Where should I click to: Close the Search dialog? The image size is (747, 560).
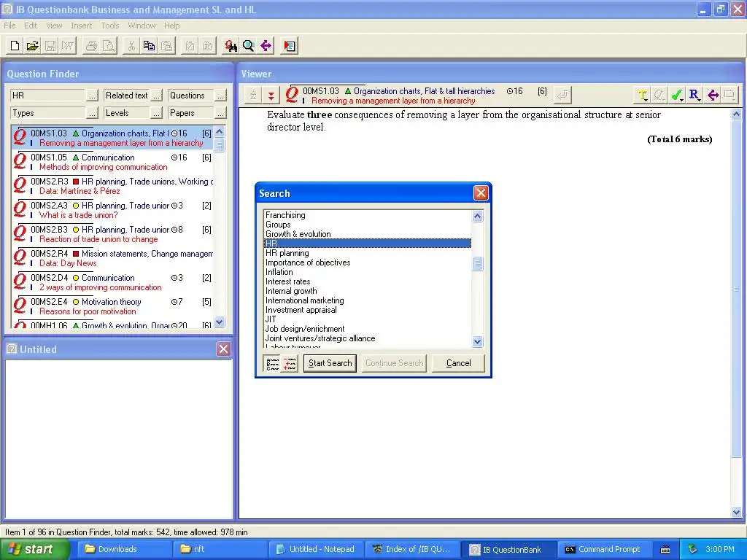481,192
